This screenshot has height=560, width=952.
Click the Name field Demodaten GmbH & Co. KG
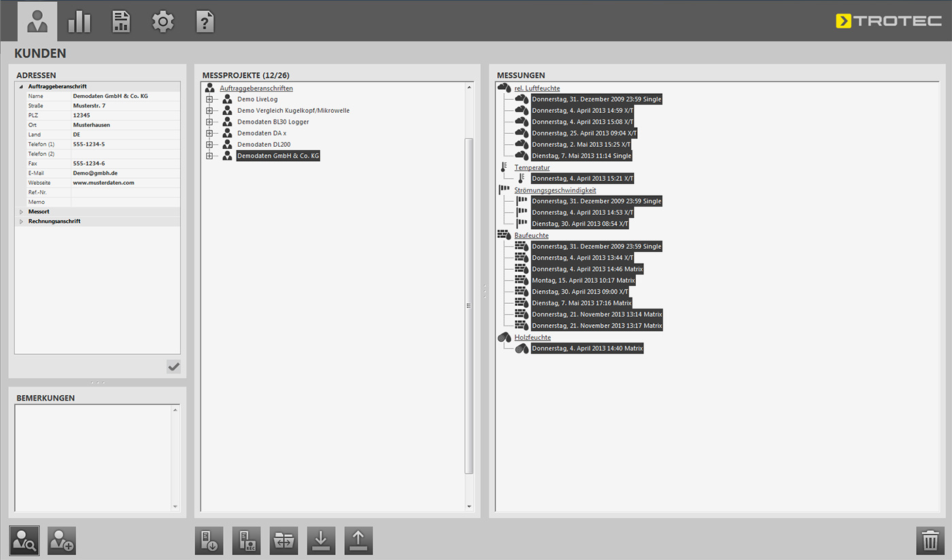click(x=126, y=97)
